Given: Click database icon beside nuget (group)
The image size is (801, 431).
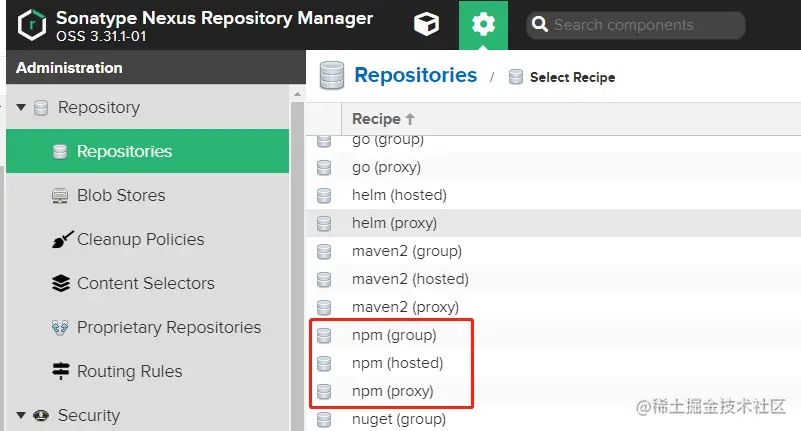Looking at the screenshot, I should [x=324, y=419].
